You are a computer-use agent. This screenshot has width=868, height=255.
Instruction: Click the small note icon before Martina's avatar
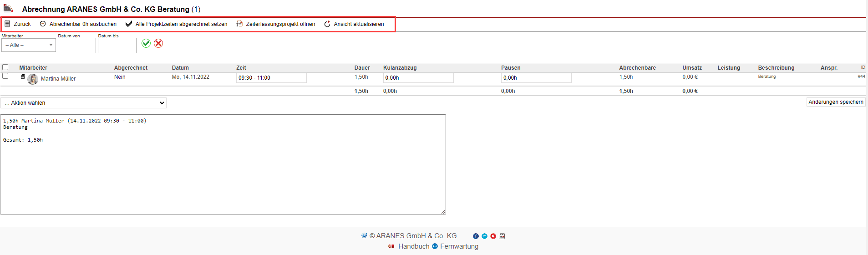(23, 76)
